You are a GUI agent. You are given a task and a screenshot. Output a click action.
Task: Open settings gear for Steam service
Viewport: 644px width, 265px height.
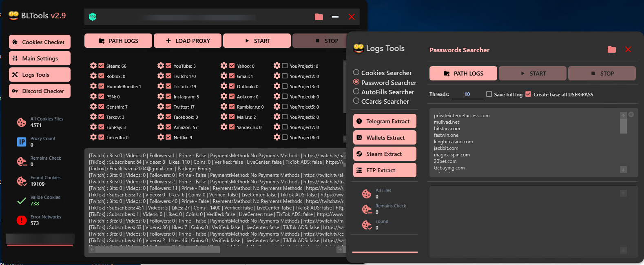[x=93, y=66]
